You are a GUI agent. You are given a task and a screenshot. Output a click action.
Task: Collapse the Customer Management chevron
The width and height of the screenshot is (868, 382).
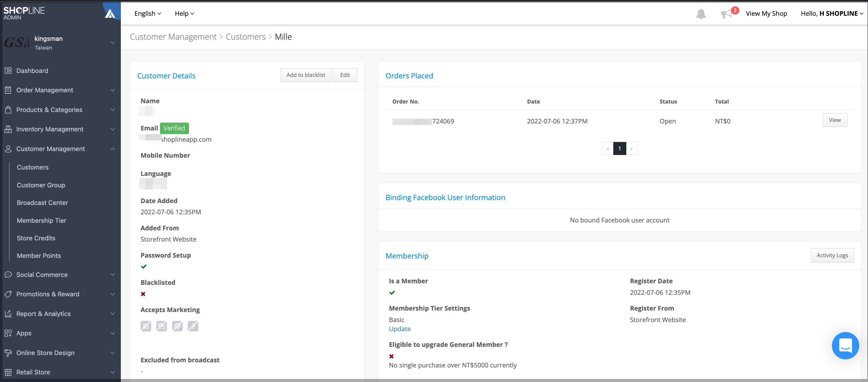point(113,149)
